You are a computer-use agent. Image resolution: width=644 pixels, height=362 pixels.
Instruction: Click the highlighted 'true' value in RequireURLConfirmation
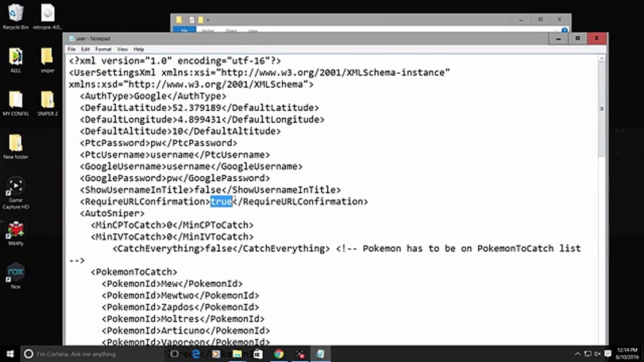[221, 201]
